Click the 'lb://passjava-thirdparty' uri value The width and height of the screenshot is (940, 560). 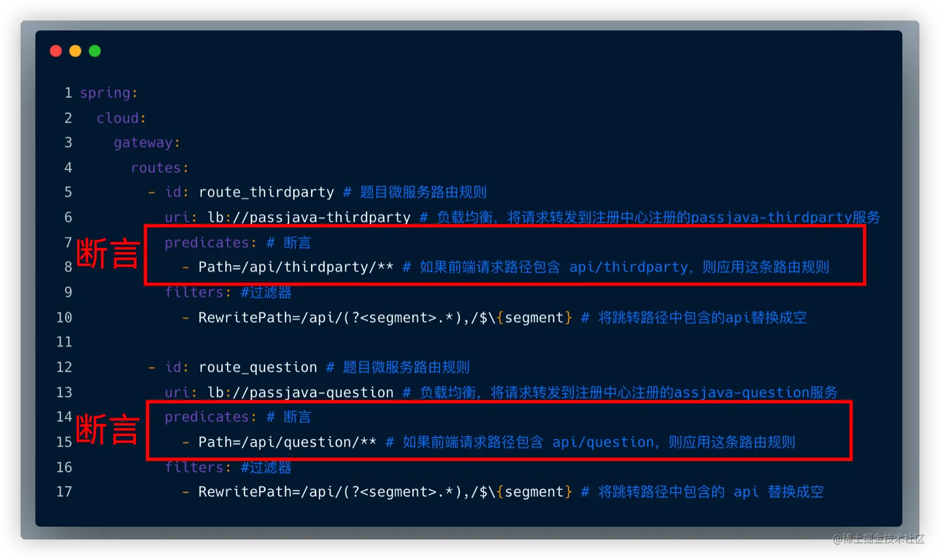click(x=309, y=217)
